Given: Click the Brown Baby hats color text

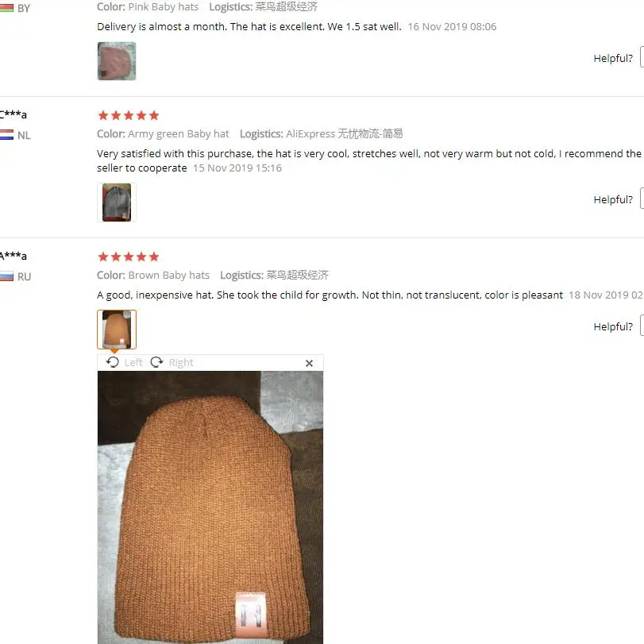Looking at the screenshot, I should [x=169, y=276].
